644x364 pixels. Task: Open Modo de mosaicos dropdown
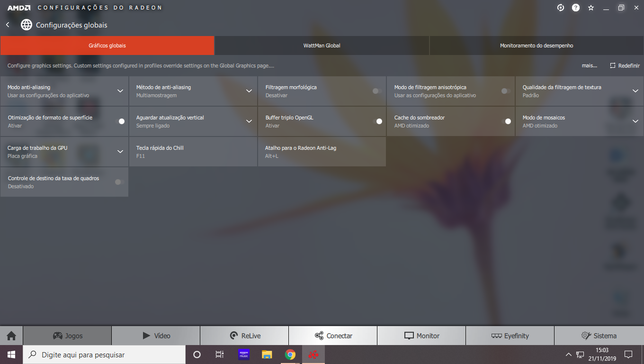635,121
